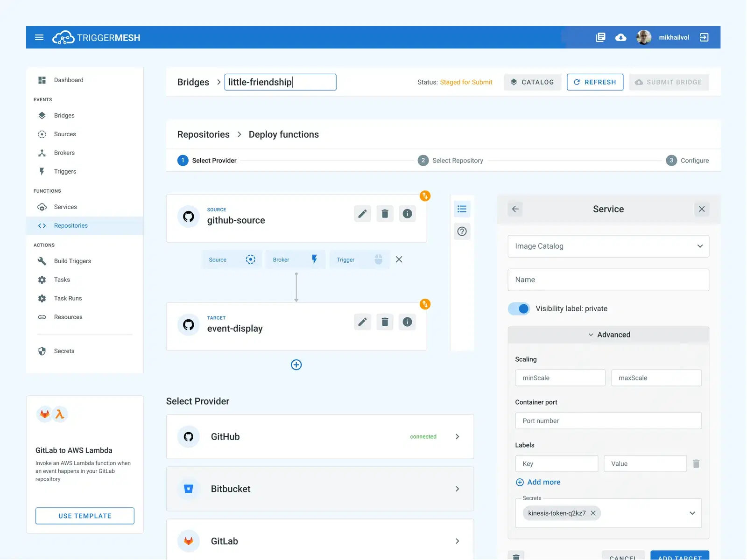
Task: Expand the Secrets dropdown arrow
Action: [692, 513]
